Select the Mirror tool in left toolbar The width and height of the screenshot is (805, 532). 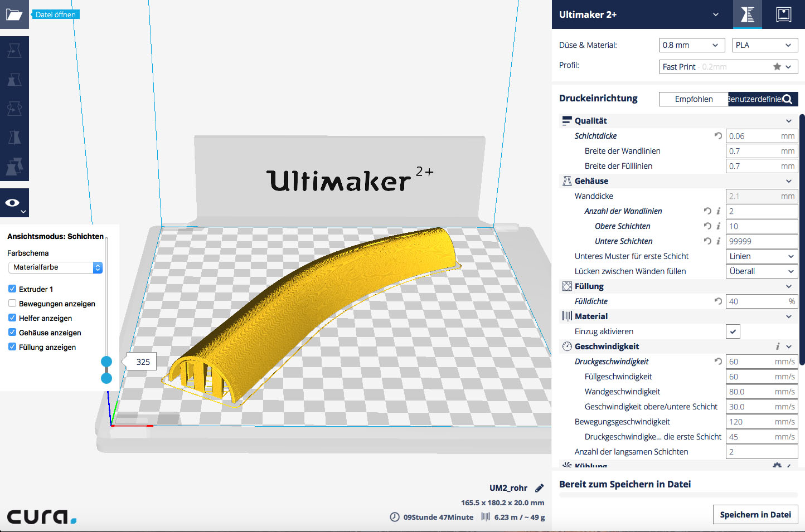pos(14,138)
